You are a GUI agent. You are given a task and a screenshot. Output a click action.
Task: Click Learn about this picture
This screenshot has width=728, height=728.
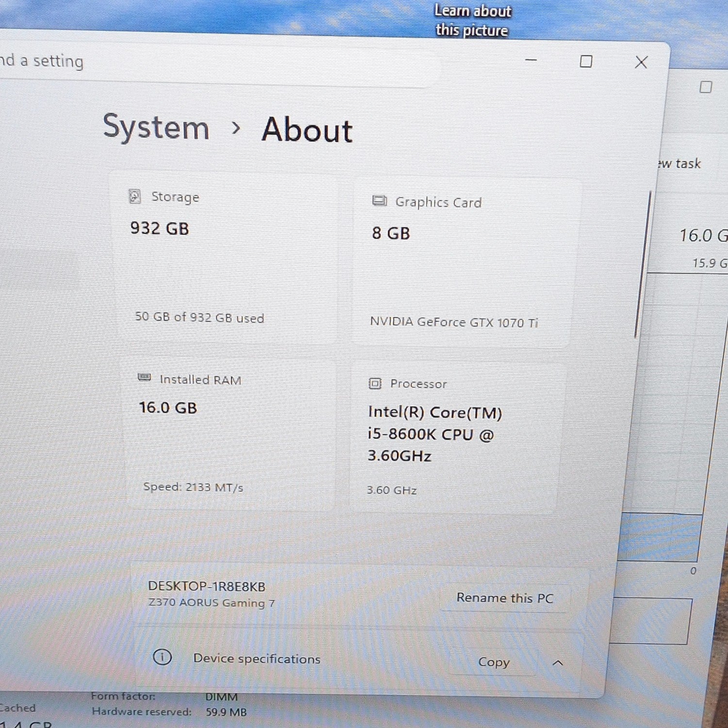(x=472, y=20)
